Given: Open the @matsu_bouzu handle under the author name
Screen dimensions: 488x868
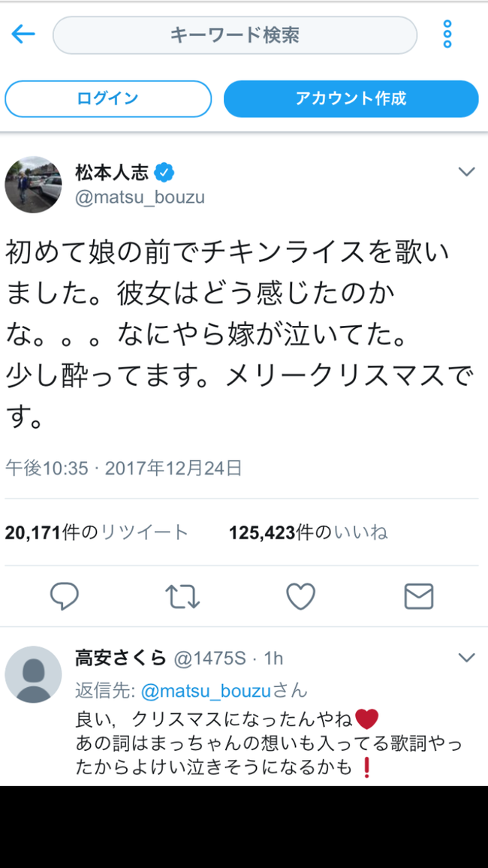Looking at the screenshot, I should [140, 197].
